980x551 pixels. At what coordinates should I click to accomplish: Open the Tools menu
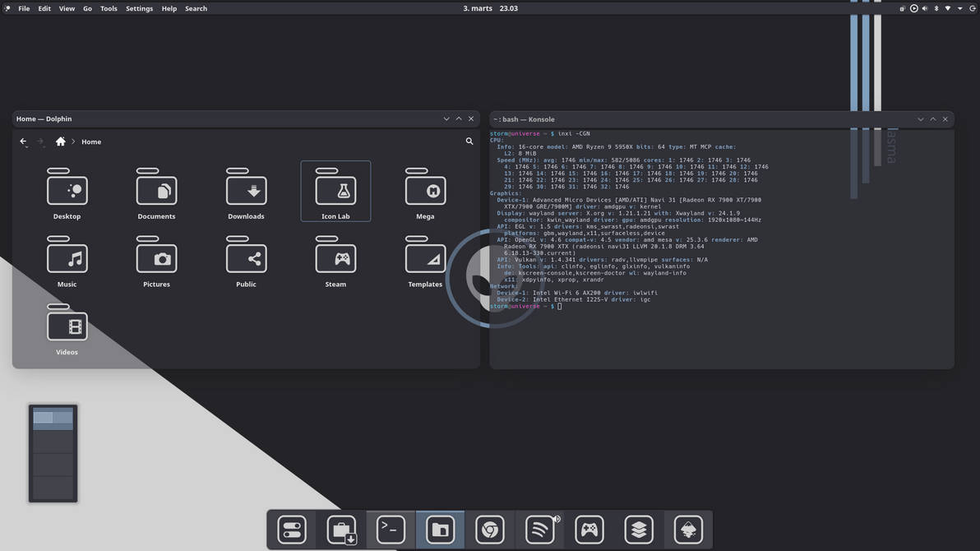(109, 9)
